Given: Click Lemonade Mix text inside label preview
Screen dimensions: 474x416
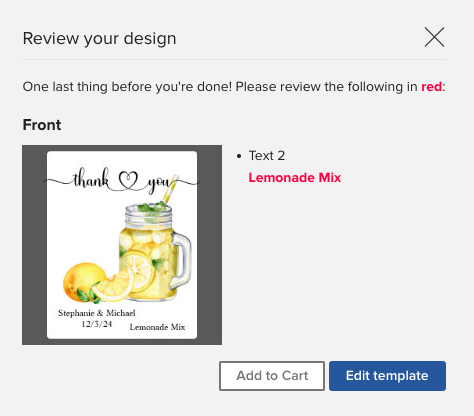Looking at the screenshot, I should click(x=157, y=327).
